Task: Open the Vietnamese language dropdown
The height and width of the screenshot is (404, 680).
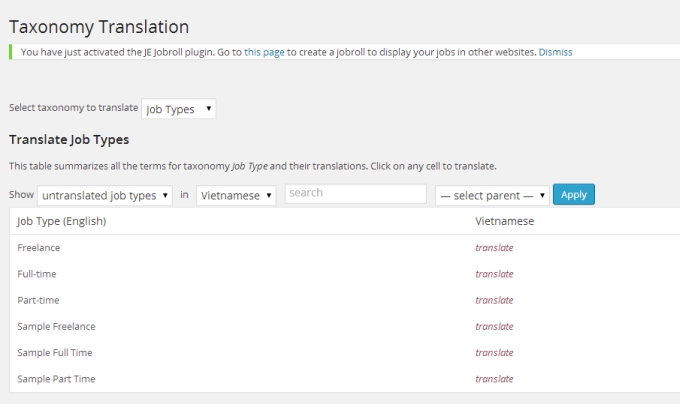Action: [x=236, y=195]
